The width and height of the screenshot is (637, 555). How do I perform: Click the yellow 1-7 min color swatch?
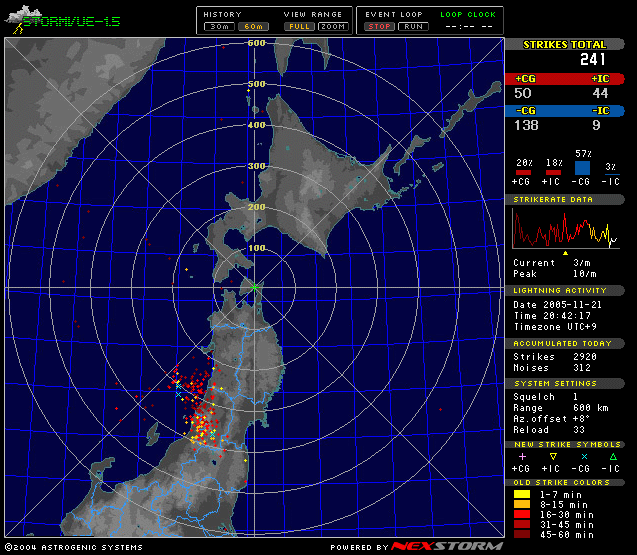click(521, 493)
